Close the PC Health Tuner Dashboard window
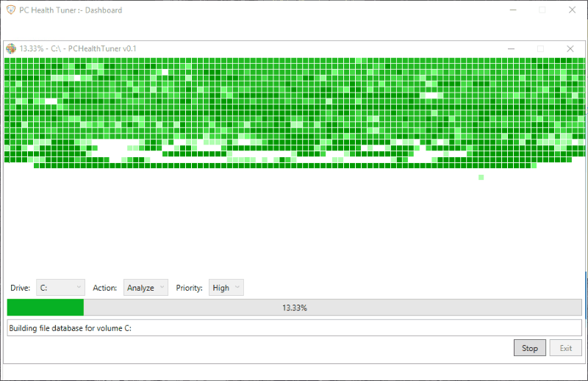Viewport: 588px width, 381px height. click(x=572, y=10)
